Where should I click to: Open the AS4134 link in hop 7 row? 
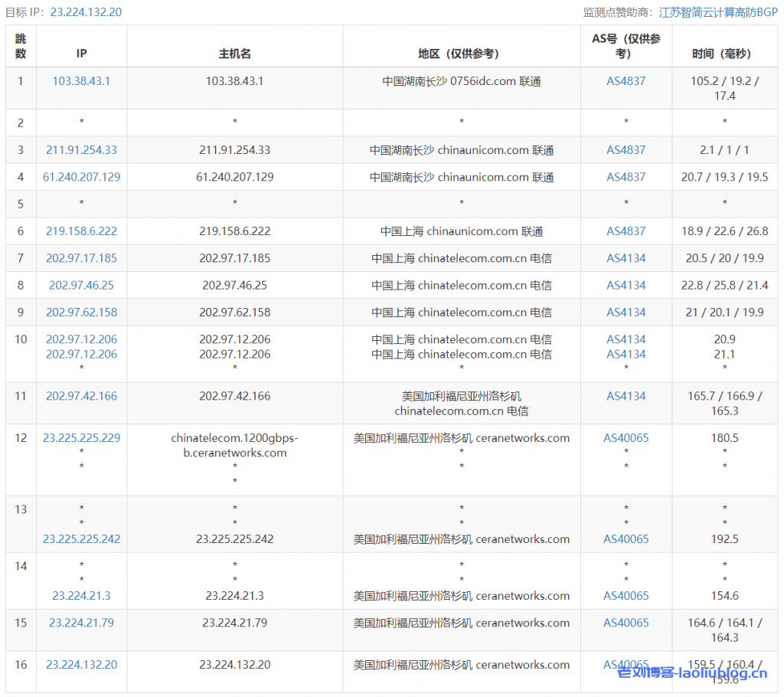[x=626, y=258]
